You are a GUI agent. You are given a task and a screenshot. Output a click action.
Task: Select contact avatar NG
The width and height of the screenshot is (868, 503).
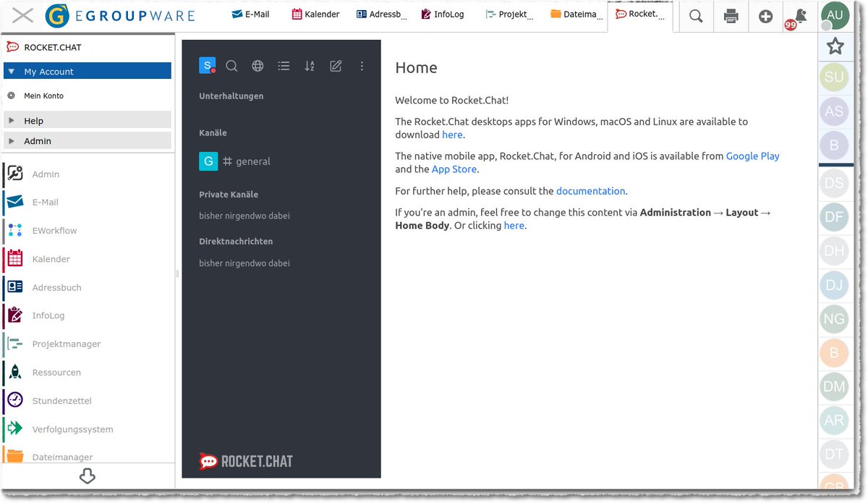(x=834, y=319)
